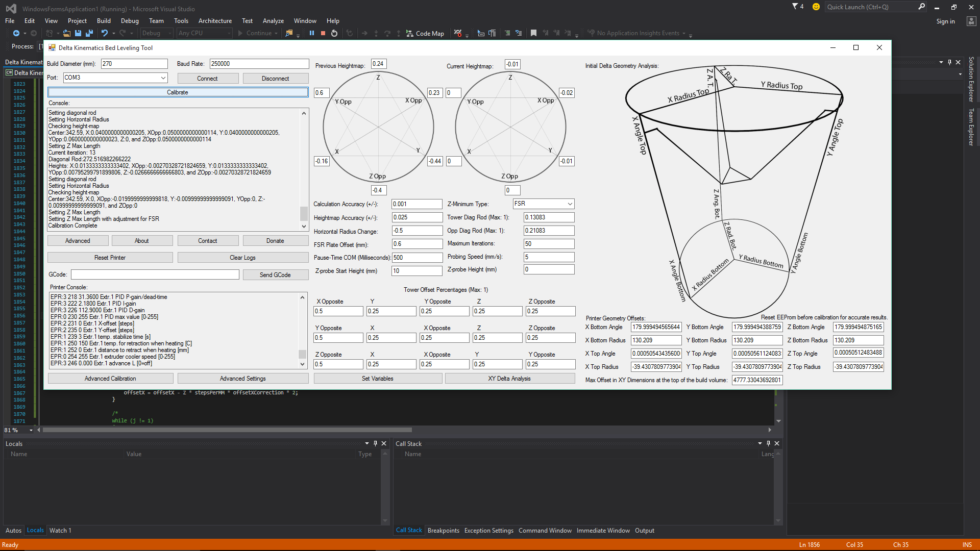Click the bookmark icon in toolbar
Screen dimensions: 980x551
click(x=533, y=33)
